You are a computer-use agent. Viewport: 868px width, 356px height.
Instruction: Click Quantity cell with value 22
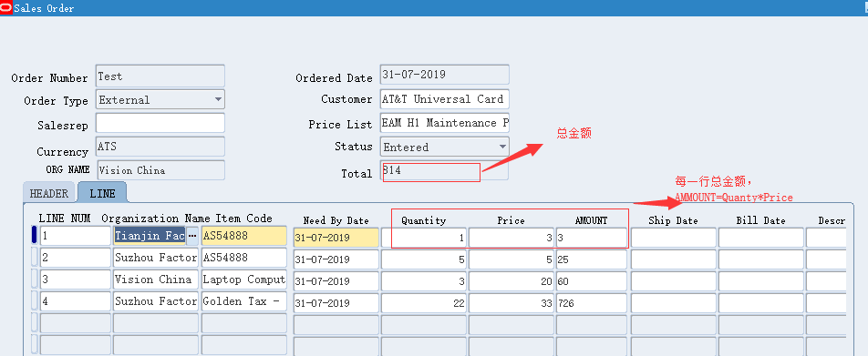423,303
